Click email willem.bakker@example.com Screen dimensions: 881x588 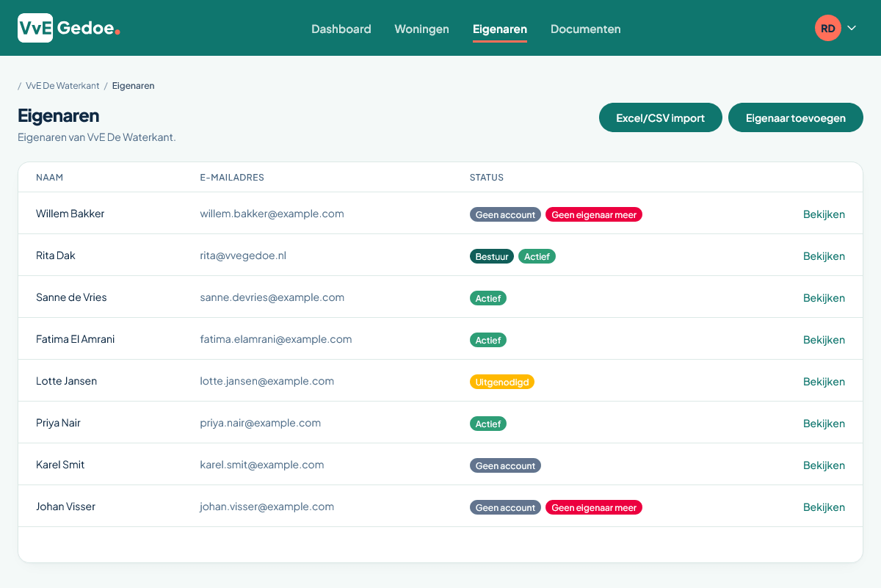pyautogui.click(x=272, y=214)
